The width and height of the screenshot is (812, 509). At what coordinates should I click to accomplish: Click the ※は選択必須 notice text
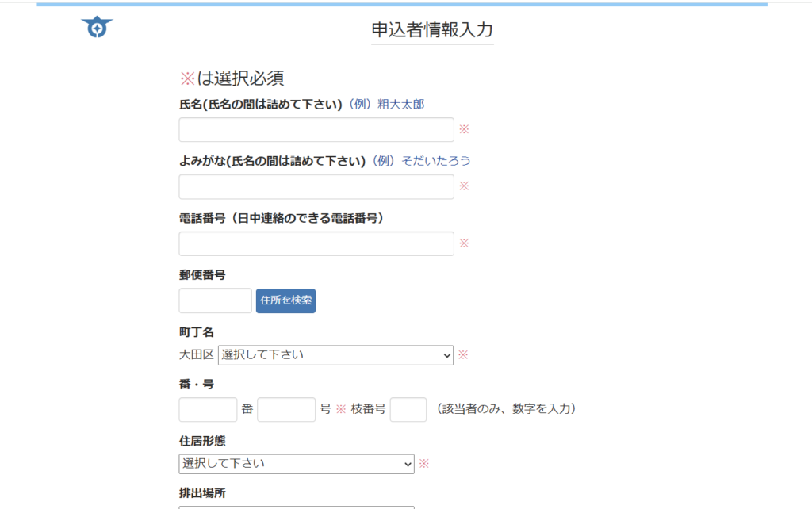point(232,78)
